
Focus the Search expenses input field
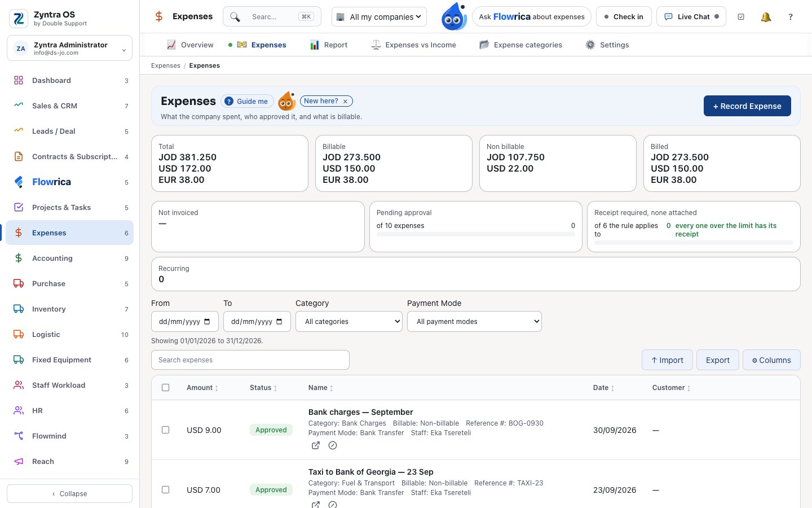(250, 360)
